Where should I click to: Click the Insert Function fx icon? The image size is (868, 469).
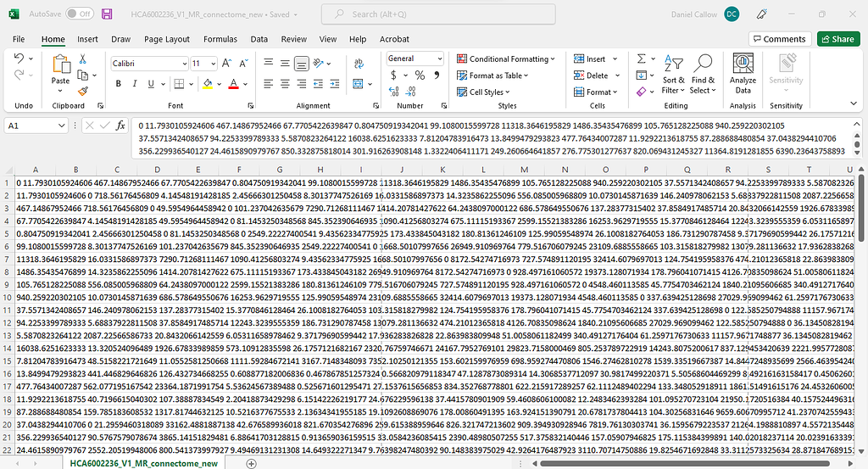[120, 126]
